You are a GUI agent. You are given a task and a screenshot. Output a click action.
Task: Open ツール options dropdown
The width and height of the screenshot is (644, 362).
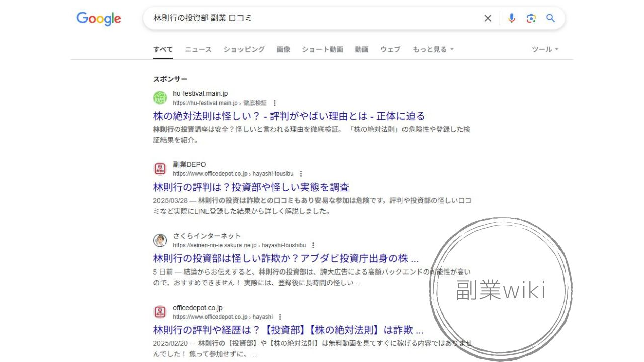click(x=545, y=49)
